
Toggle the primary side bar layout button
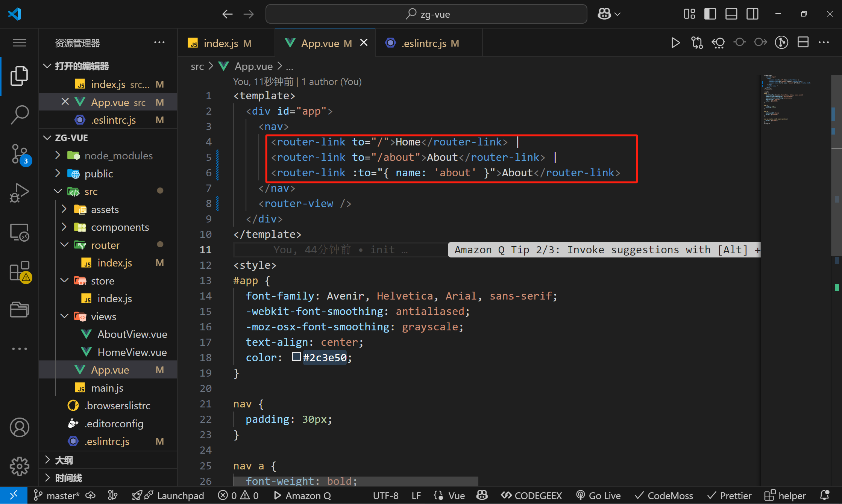pos(710,14)
